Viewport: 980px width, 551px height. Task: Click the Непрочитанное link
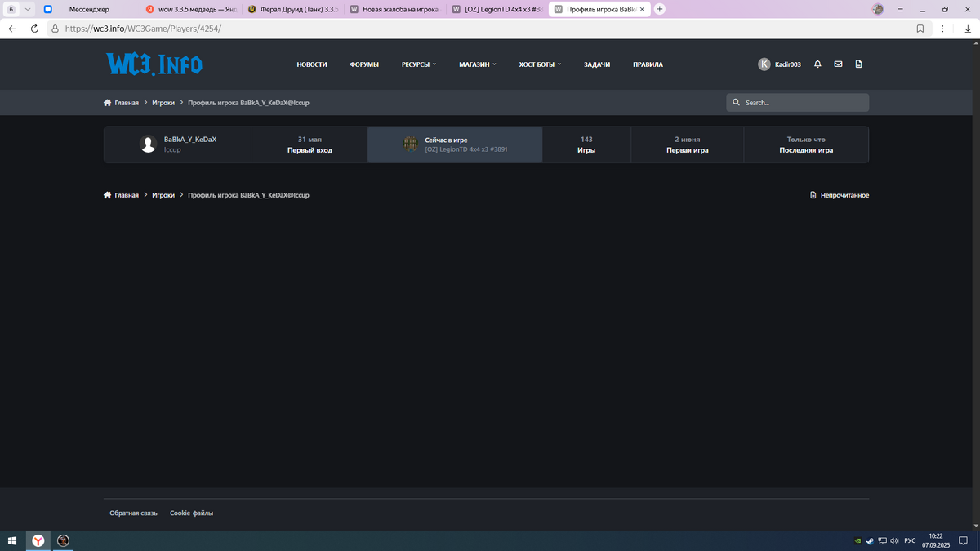pos(840,195)
